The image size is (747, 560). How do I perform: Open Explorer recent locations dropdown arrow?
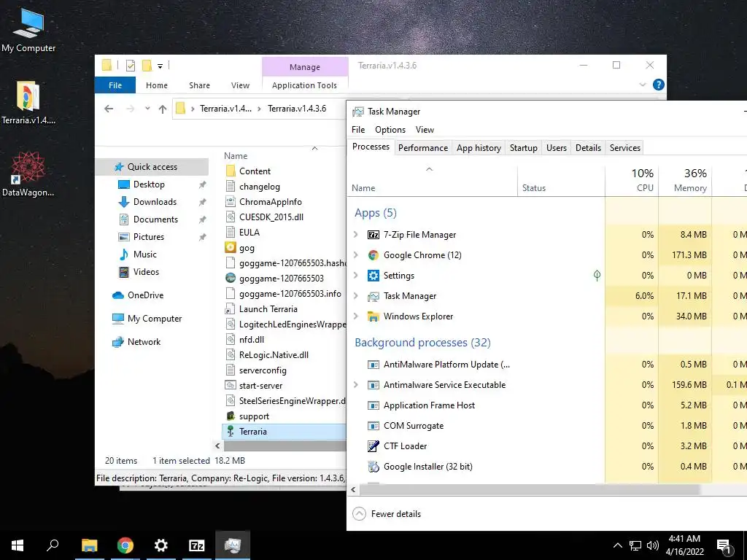click(x=147, y=109)
